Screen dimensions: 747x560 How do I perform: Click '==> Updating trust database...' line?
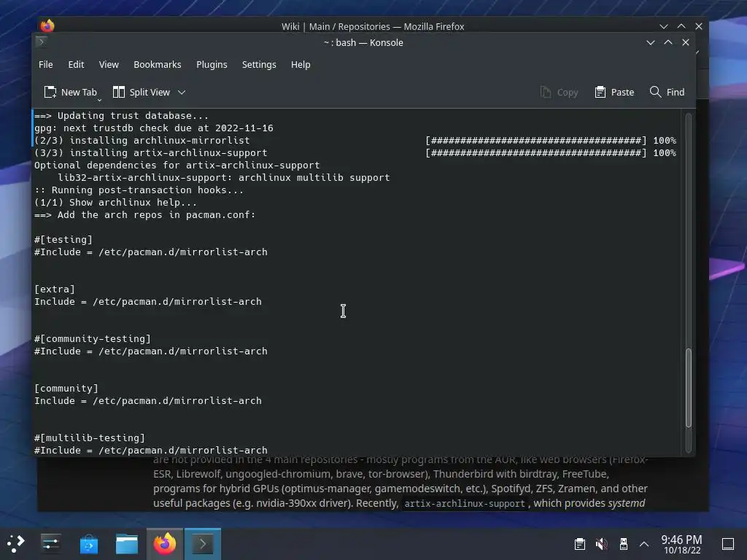[122, 116]
